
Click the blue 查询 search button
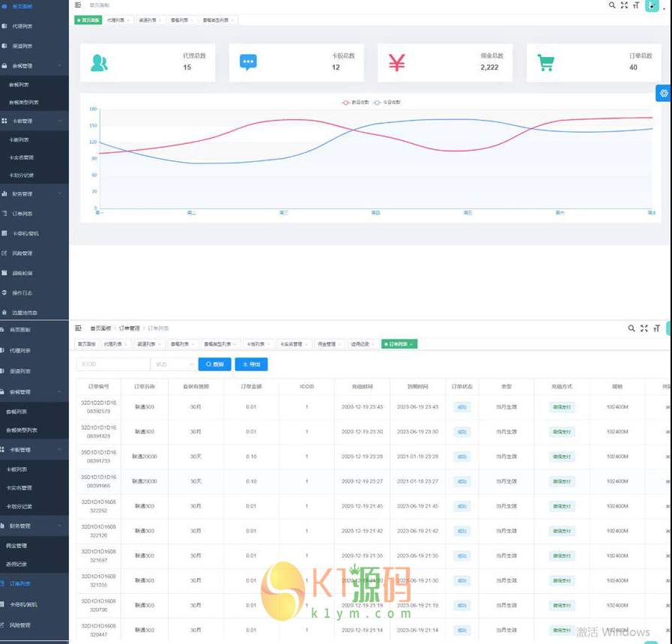tap(214, 364)
